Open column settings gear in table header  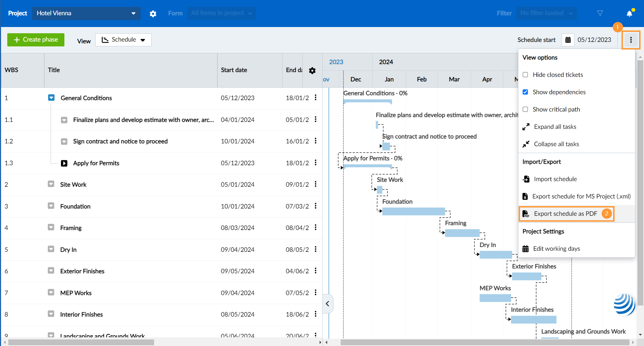312,71
